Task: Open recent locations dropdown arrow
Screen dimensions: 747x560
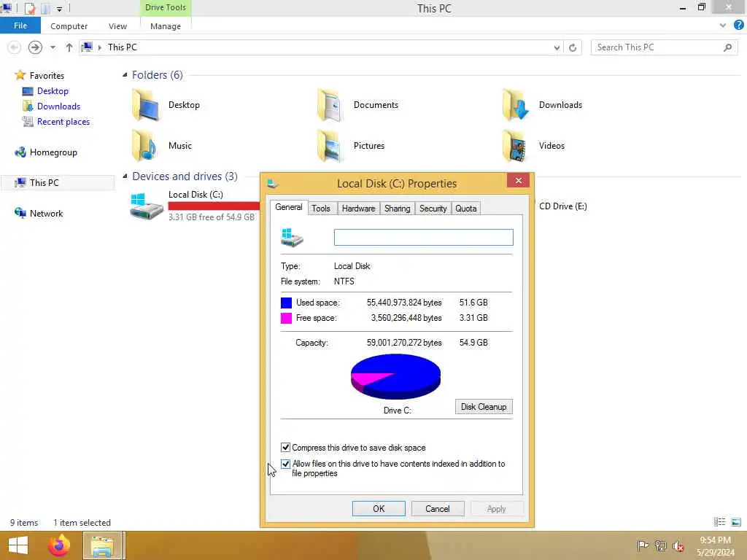Action: click(x=53, y=47)
